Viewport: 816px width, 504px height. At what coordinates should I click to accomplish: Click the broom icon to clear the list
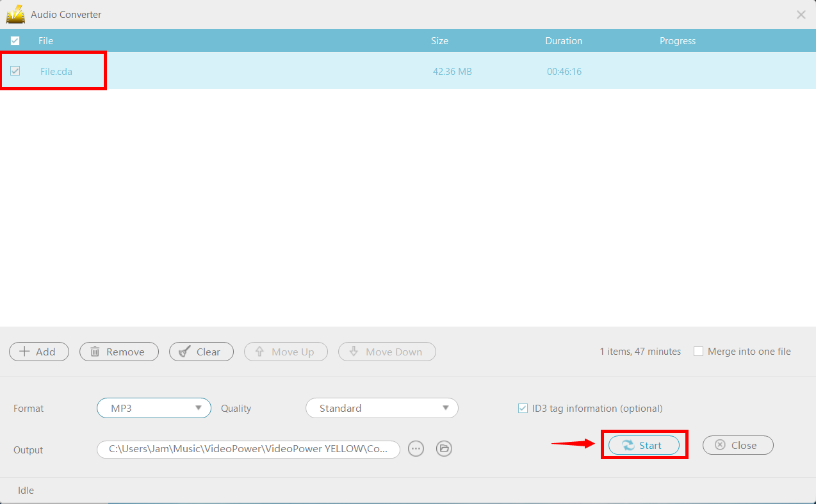click(x=184, y=351)
